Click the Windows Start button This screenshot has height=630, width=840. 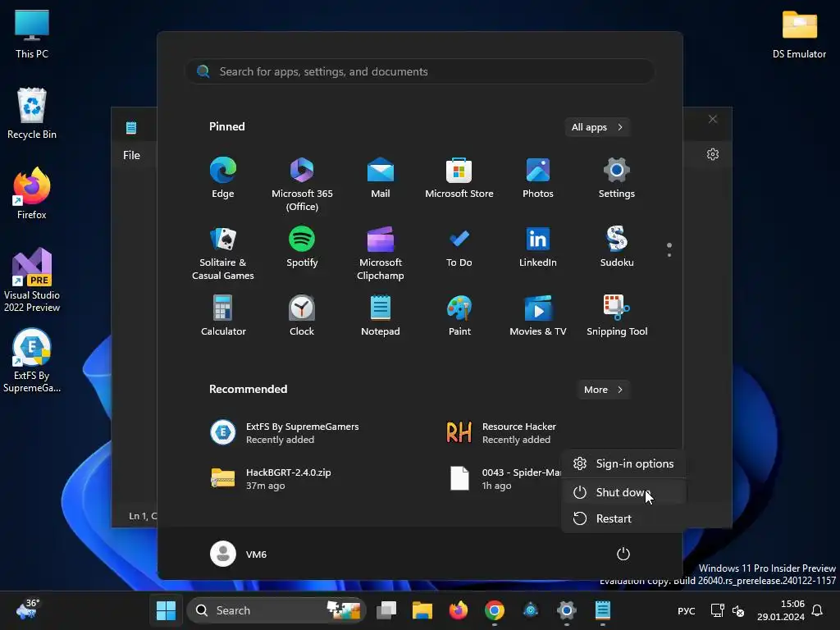(166, 610)
